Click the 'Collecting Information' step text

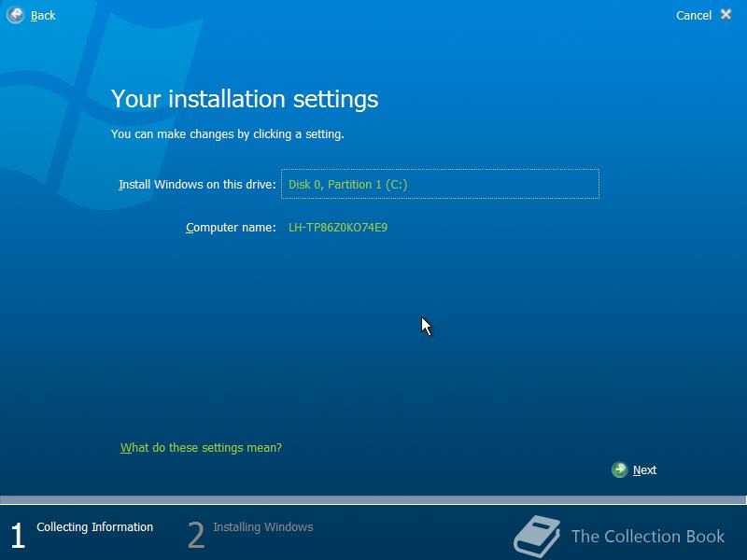coord(95,527)
